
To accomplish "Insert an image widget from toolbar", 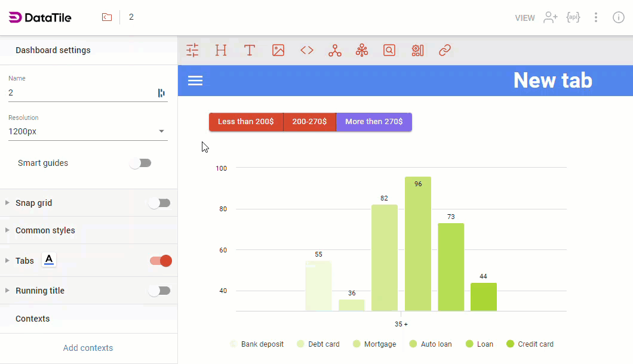I will click(x=278, y=51).
